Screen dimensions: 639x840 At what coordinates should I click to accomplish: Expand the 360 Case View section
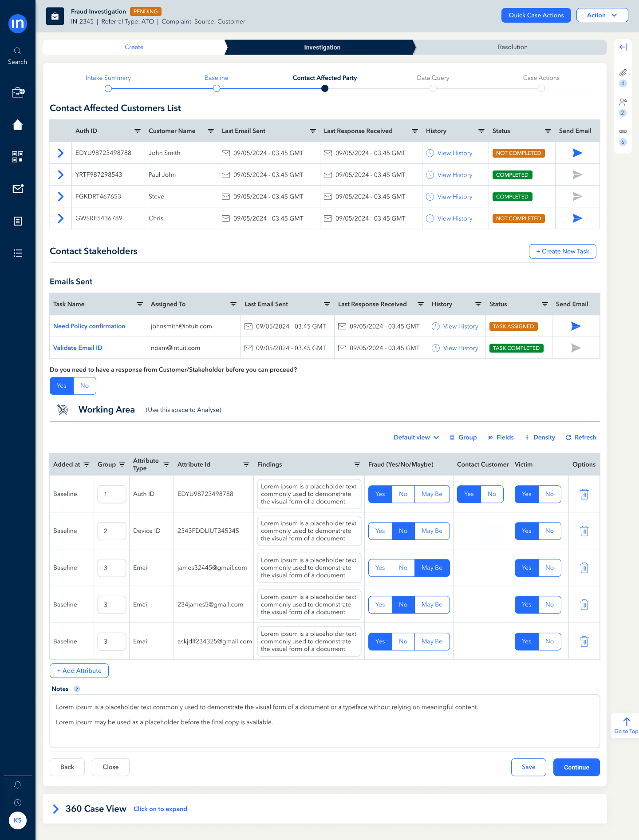(x=56, y=809)
